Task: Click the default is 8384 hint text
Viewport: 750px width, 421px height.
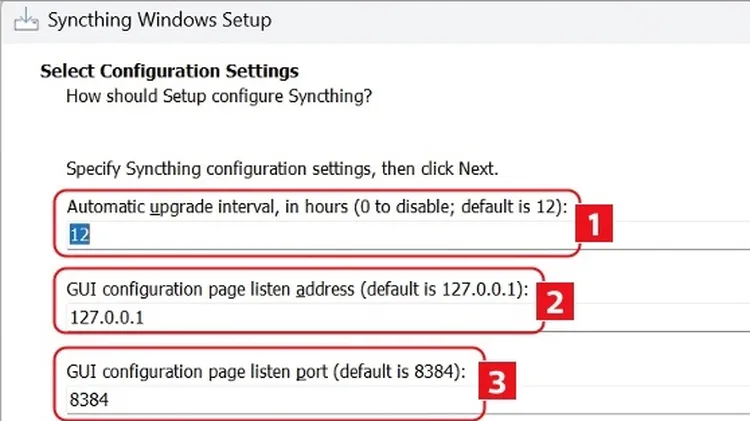Action: point(397,372)
